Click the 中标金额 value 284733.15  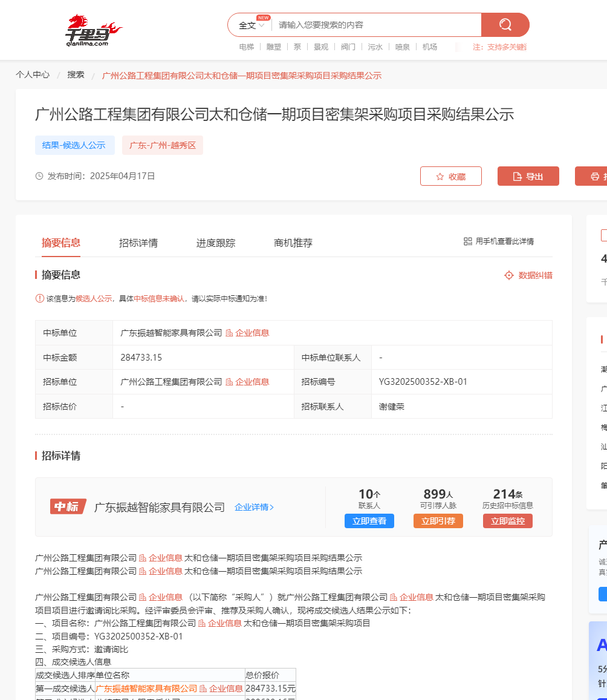(x=141, y=357)
